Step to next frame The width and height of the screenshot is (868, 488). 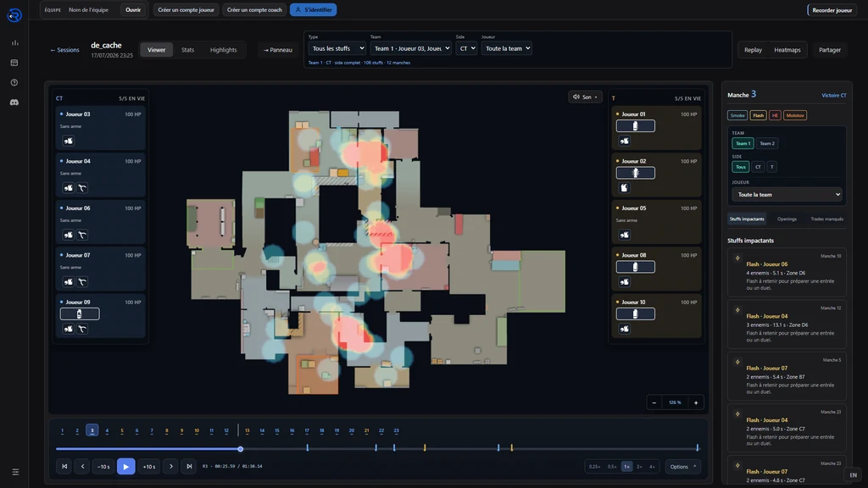pos(171,467)
